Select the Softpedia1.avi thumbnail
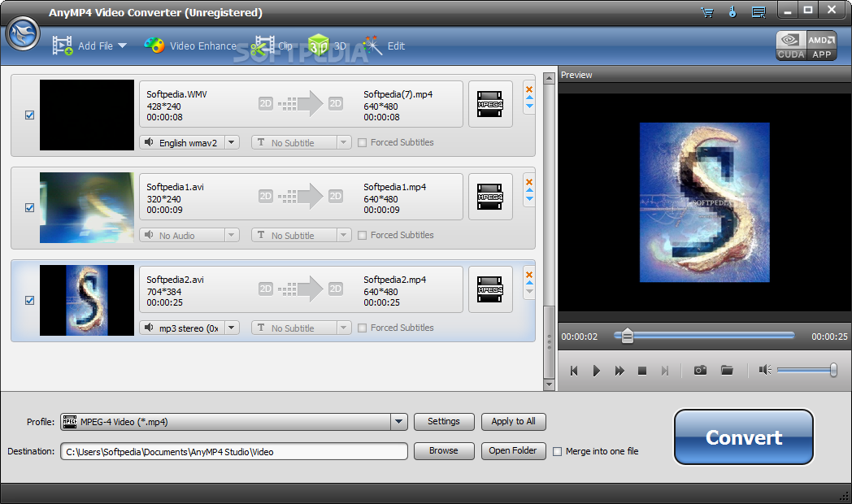Viewport: 852px width, 504px height. (87, 207)
